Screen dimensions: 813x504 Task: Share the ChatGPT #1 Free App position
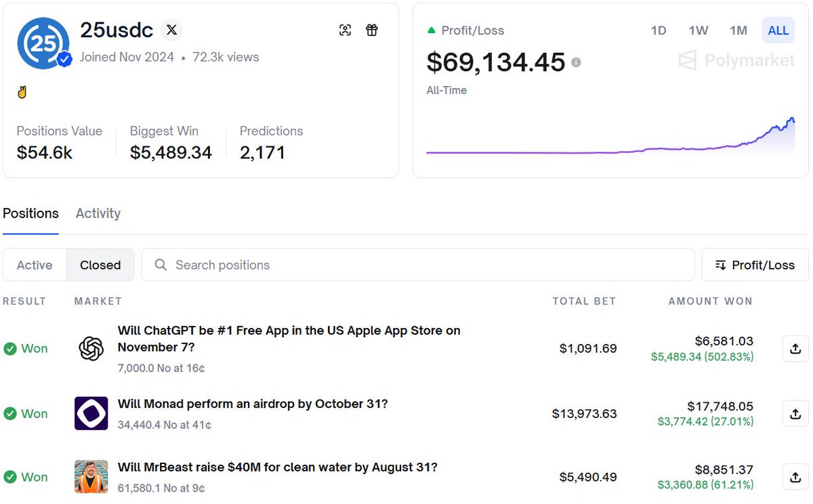click(795, 349)
